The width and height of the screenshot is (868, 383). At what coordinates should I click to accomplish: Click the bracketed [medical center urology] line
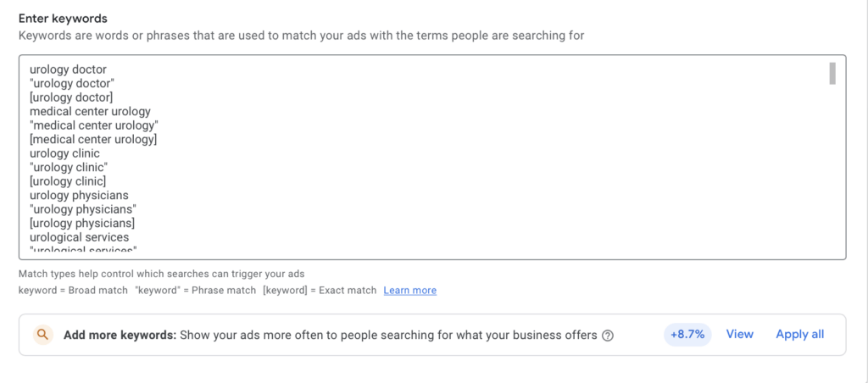(93, 140)
